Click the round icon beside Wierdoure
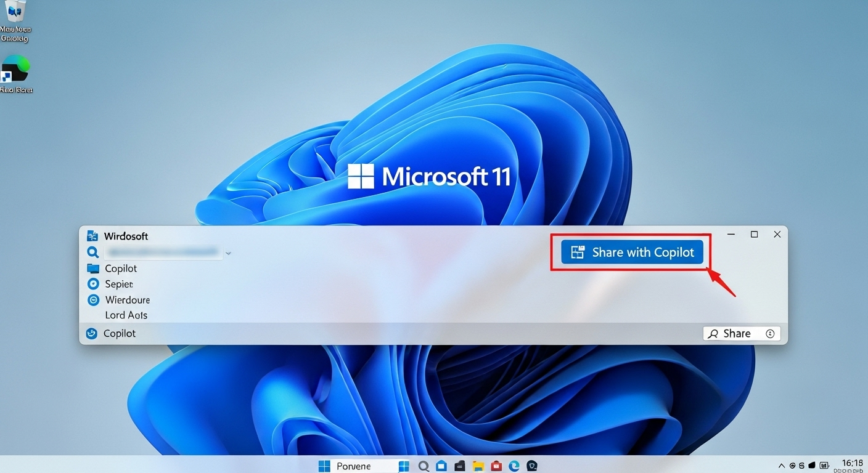This screenshot has width=868, height=473. tap(93, 300)
